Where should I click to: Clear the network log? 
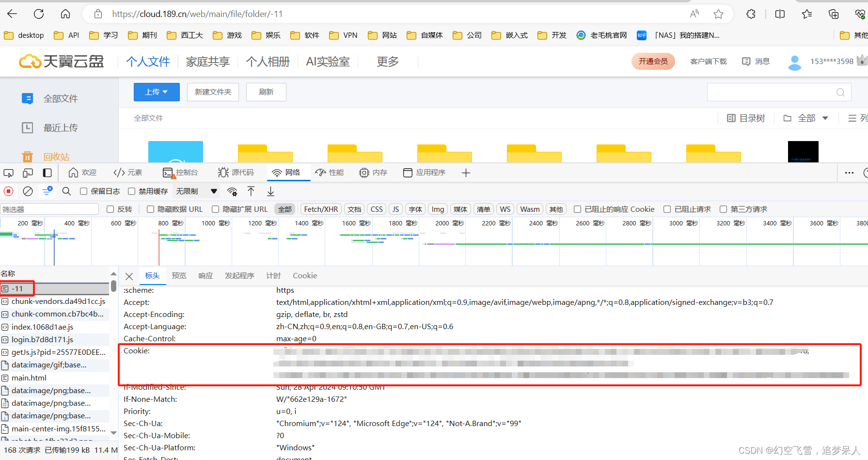[28, 191]
